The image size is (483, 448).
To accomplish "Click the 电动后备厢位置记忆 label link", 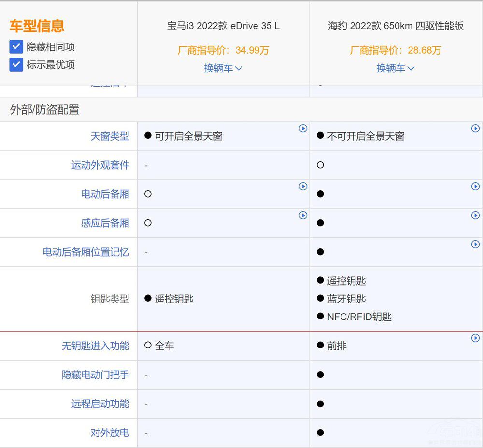I will tap(85, 252).
